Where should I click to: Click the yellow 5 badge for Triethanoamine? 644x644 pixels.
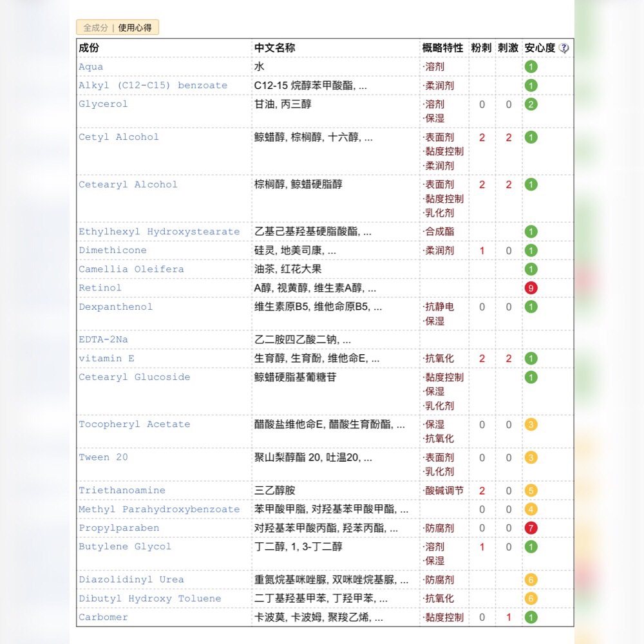pos(531,490)
